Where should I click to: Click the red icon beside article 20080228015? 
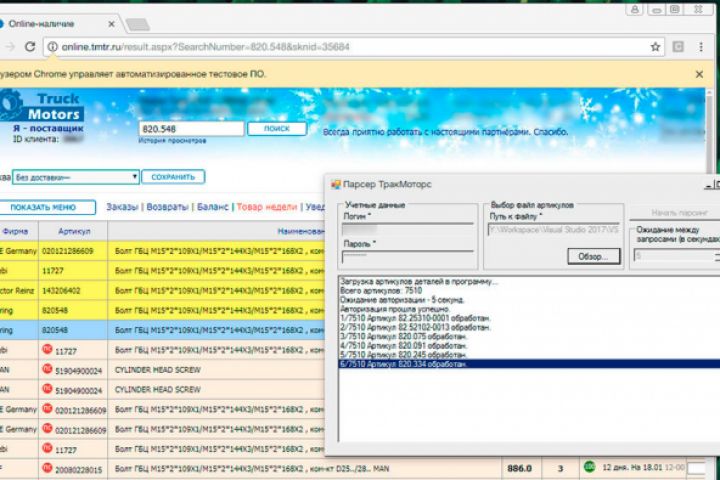tap(47, 468)
